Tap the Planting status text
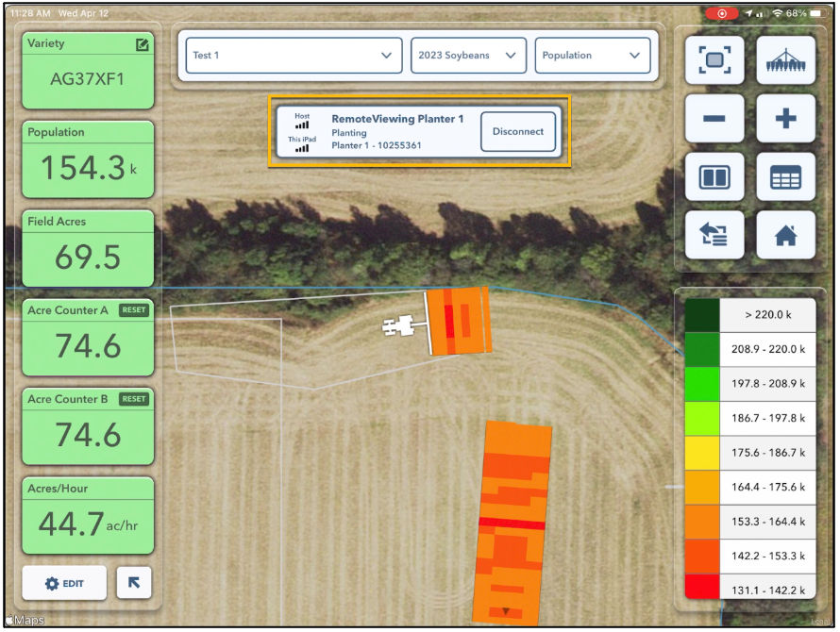The image size is (840, 632). click(x=349, y=133)
